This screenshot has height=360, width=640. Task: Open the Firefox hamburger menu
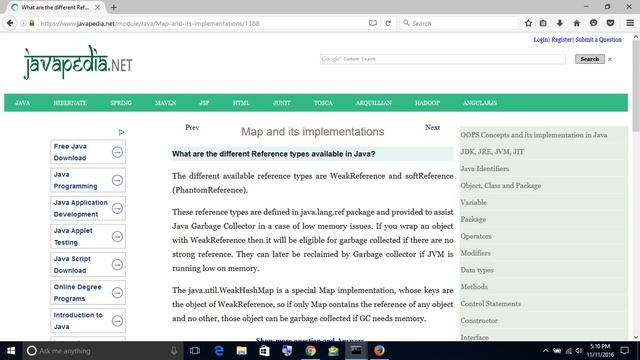point(630,23)
